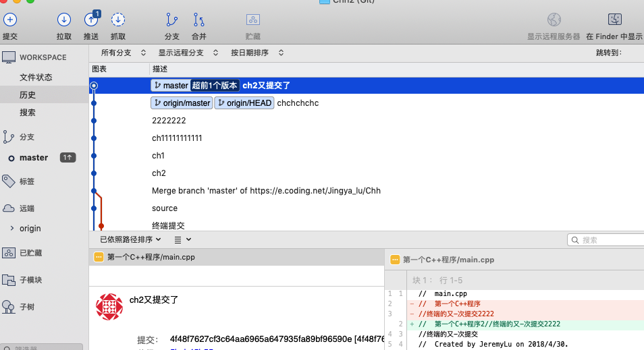Click the Stash (贮藏) toolbar icon

click(253, 20)
